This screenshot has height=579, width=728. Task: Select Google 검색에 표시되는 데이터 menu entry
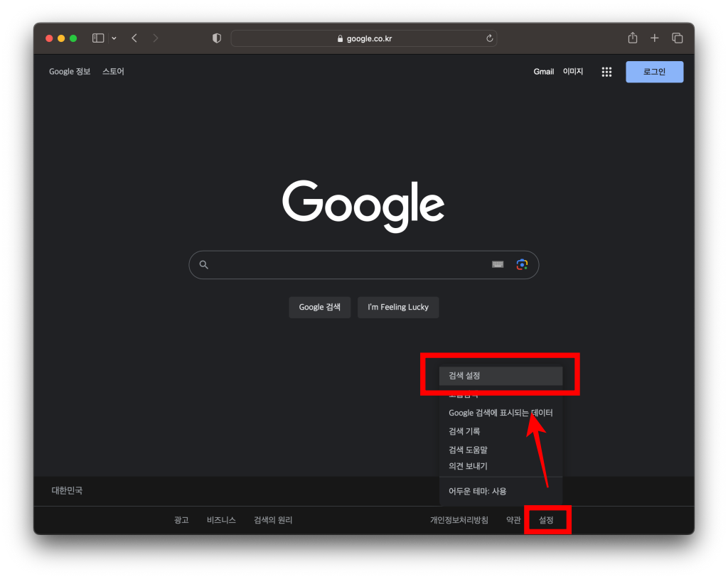click(x=500, y=413)
